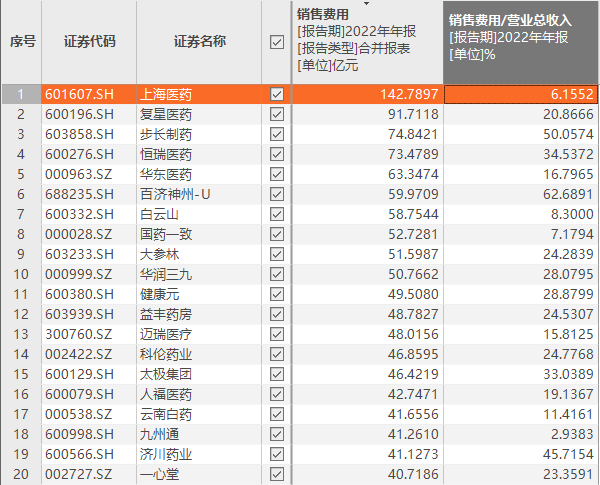Viewport: 600px width, 485px height.
Task: Toggle checkbox for 百济神州-U row
Action: [x=277, y=194]
